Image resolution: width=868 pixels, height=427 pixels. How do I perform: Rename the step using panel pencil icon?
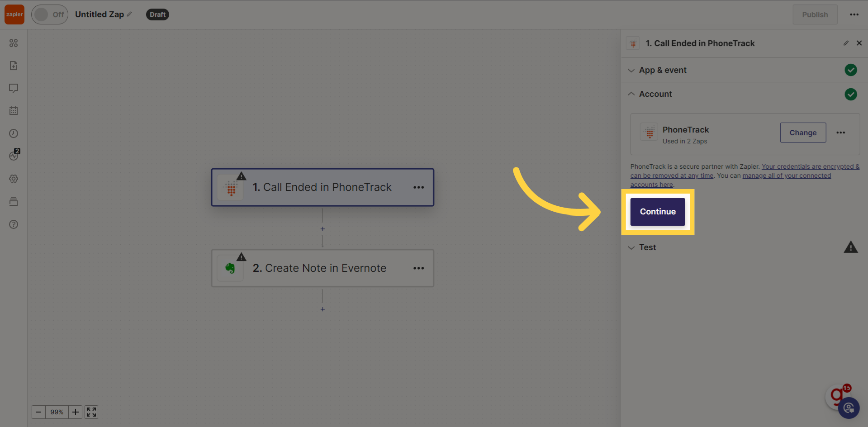(846, 43)
